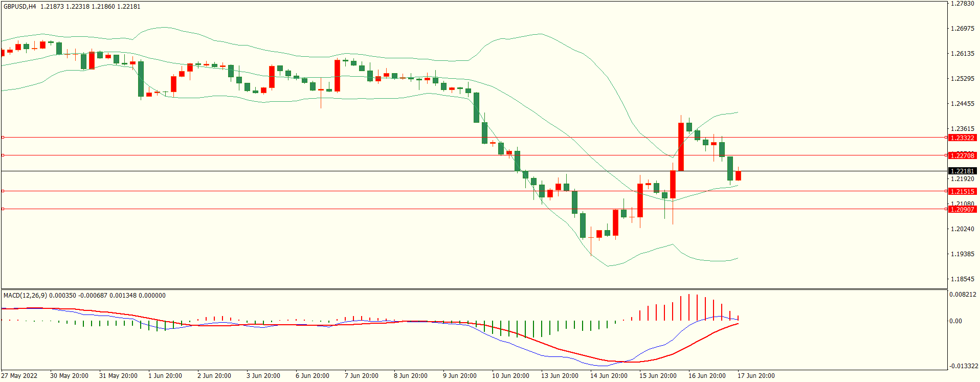Click the 1.21920 price scale label
This screenshot has width=980, height=382.
pos(962,179)
